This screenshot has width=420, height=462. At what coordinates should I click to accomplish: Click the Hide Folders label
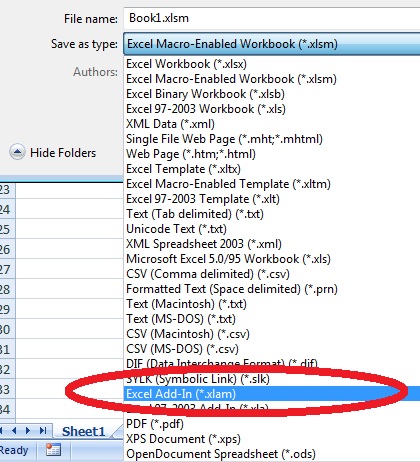(63, 153)
